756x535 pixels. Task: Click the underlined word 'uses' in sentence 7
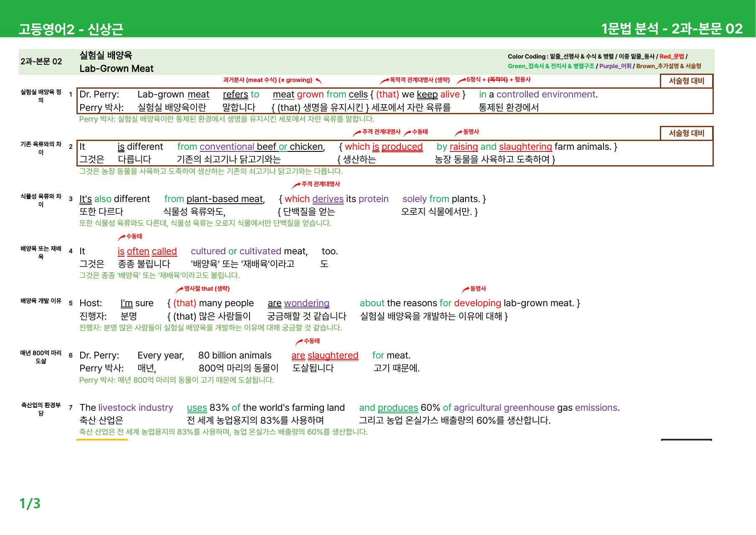197,408
